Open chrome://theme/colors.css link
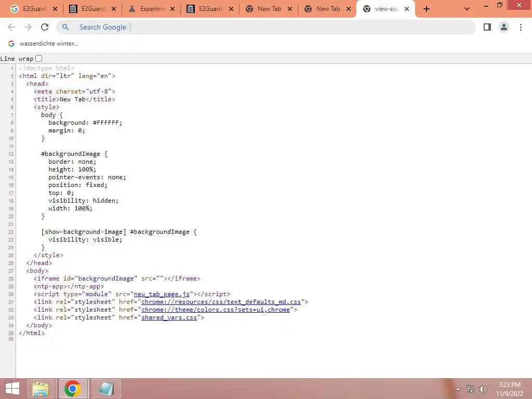The image size is (532, 399). coord(216,310)
